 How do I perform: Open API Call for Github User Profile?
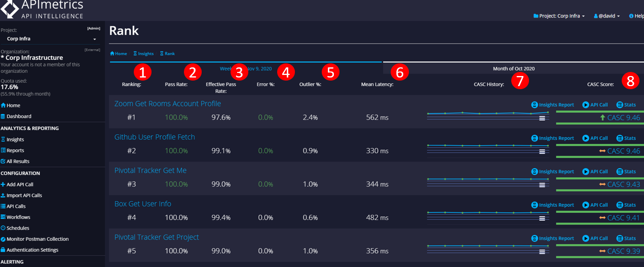pos(595,138)
